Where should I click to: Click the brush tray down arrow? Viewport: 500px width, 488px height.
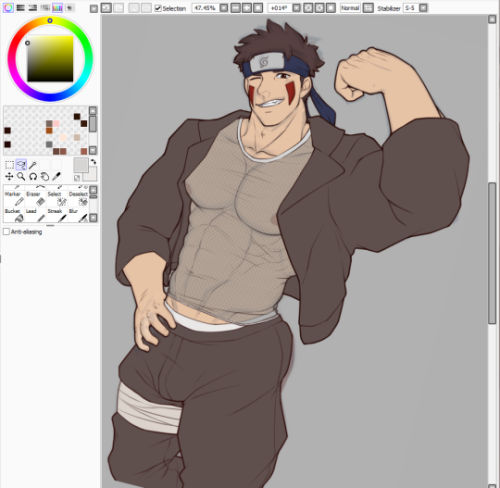point(94,218)
